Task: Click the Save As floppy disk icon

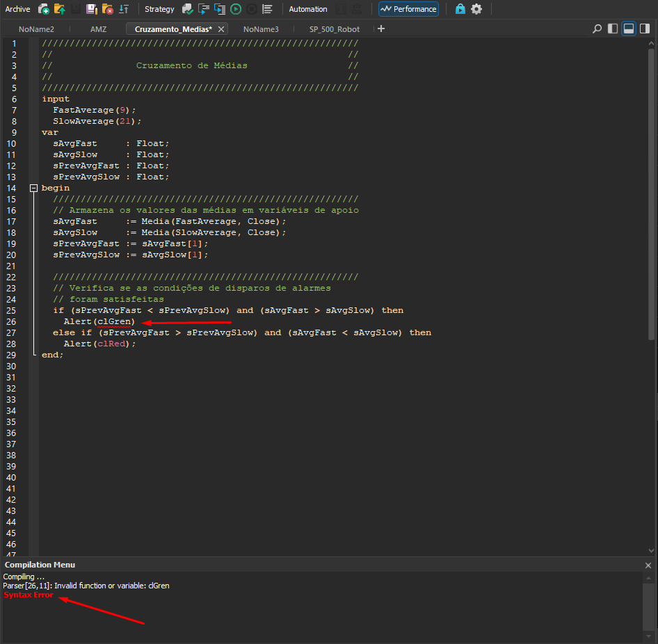Action: click(x=92, y=9)
